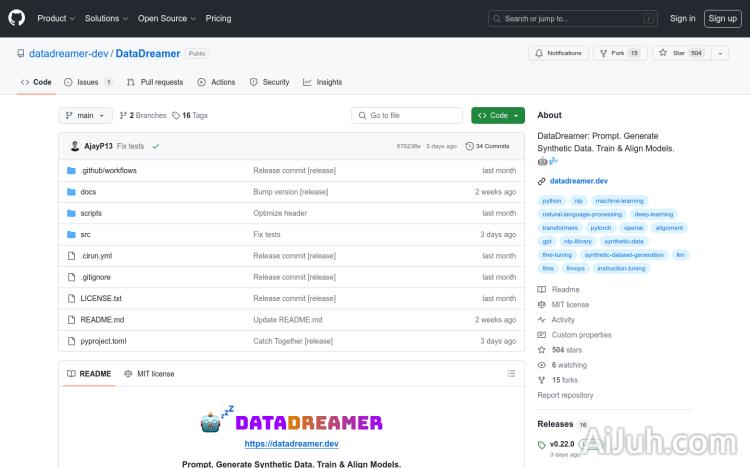Switch to the Issues tab

88,82
